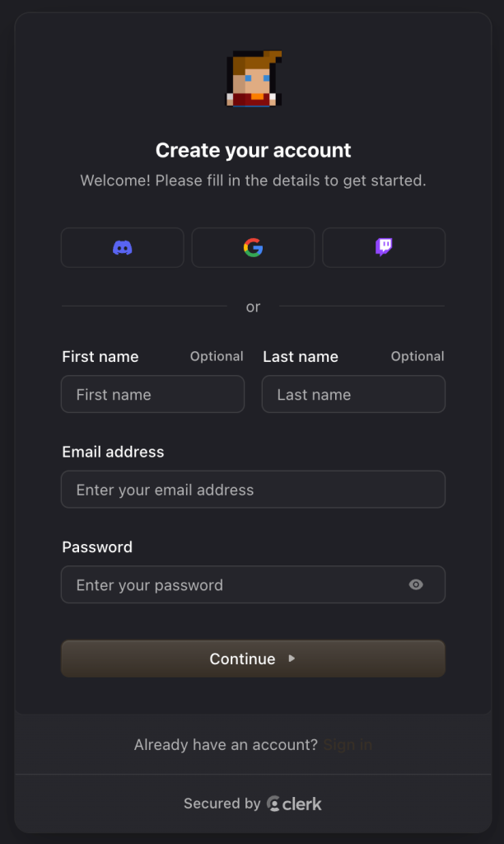This screenshot has width=504, height=844.
Task: Select the email address input field
Action: (x=253, y=490)
